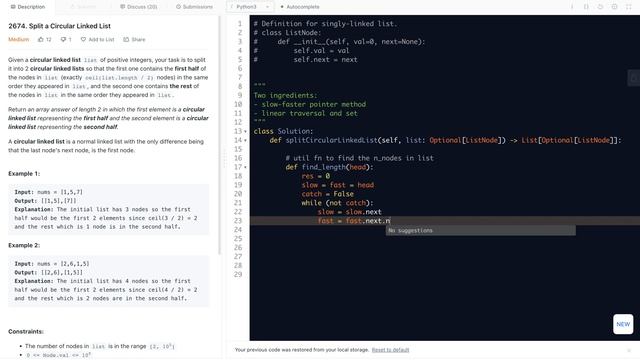This screenshot has width=640, height=360.
Task: Toggle fullscreen editor icon
Action: click(x=629, y=7)
